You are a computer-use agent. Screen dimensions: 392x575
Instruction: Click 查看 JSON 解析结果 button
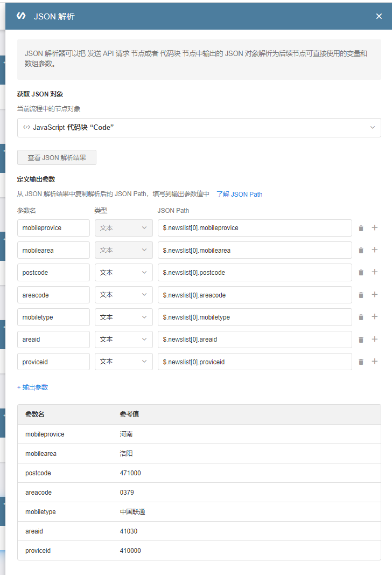pyautogui.click(x=57, y=158)
